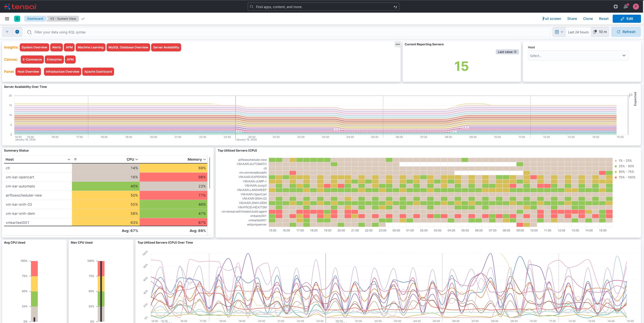
Task: Click the Edit button
Action: pyautogui.click(x=626, y=19)
